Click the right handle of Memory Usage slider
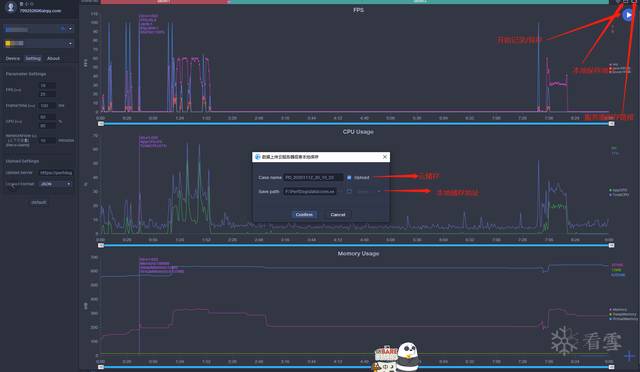Viewport: 640px width, 372px height. pos(611,367)
